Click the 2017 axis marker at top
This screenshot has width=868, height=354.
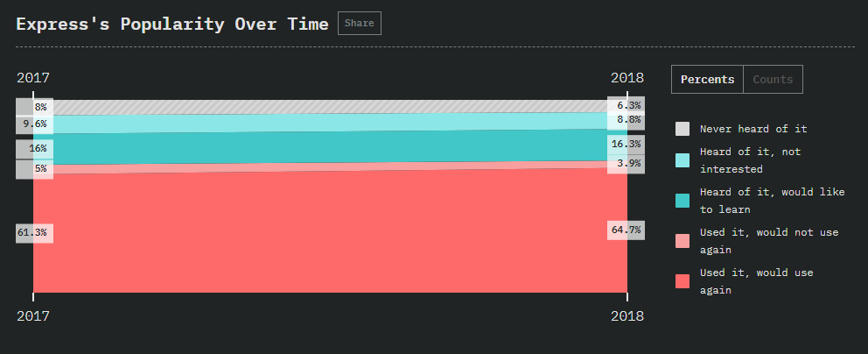(x=33, y=78)
